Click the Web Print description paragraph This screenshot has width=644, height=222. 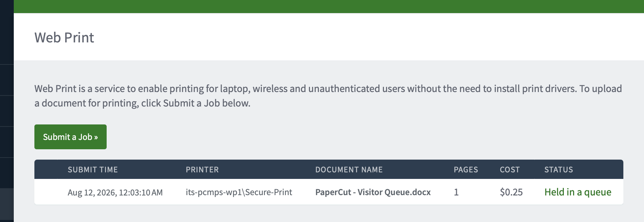328,96
